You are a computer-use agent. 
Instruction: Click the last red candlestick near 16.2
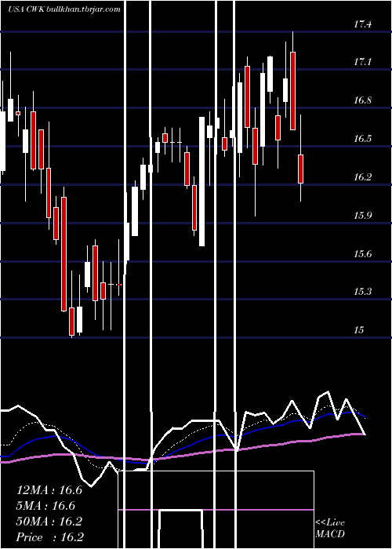(300, 169)
